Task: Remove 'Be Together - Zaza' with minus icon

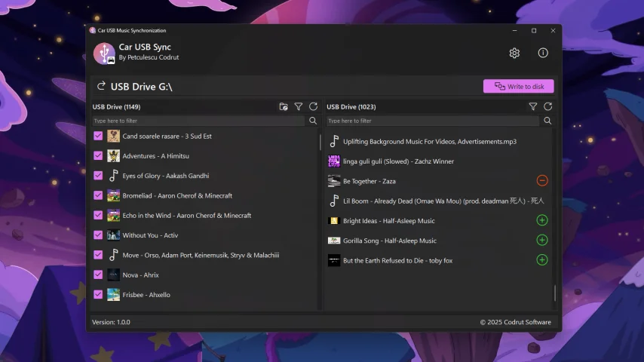Action: click(541, 181)
